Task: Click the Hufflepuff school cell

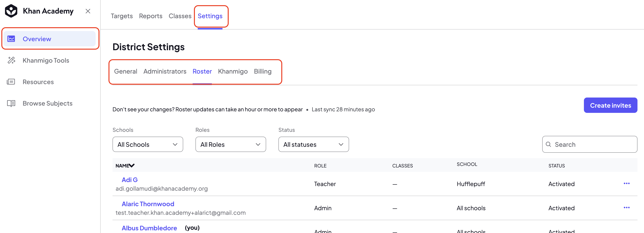Action: pos(471,184)
